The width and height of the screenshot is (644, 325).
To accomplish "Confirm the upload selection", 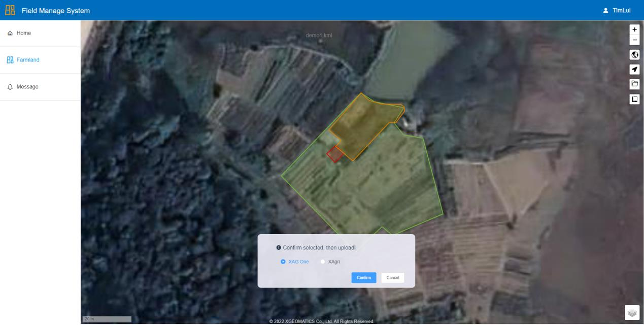I will click(x=363, y=277).
